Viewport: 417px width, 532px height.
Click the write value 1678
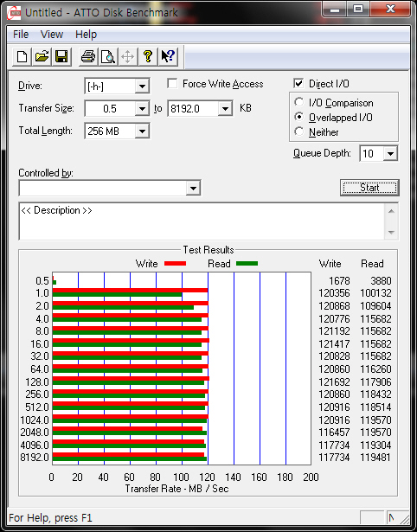coord(339,281)
